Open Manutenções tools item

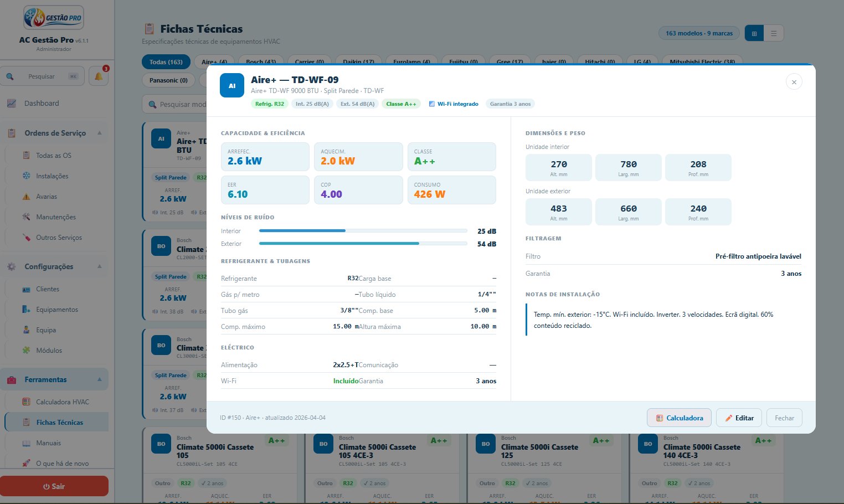pyautogui.click(x=56, y=217)
